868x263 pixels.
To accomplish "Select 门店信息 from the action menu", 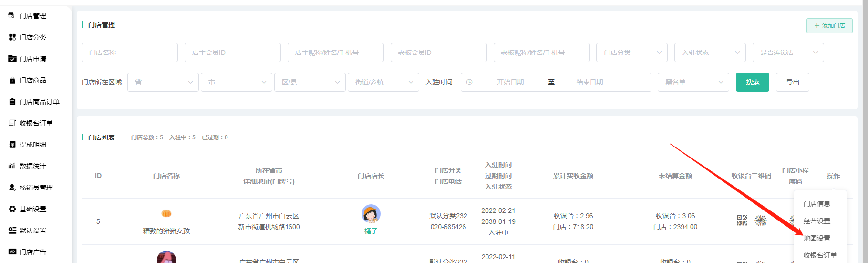I will (x=816, y=204).
